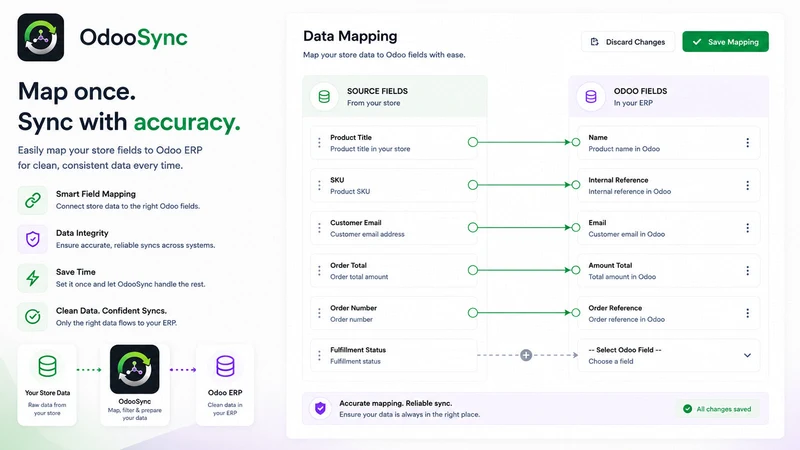This screenshot has height=450, width=800.
Task: Click the All changes saved status badge
Action: click(x=717, y=409)
